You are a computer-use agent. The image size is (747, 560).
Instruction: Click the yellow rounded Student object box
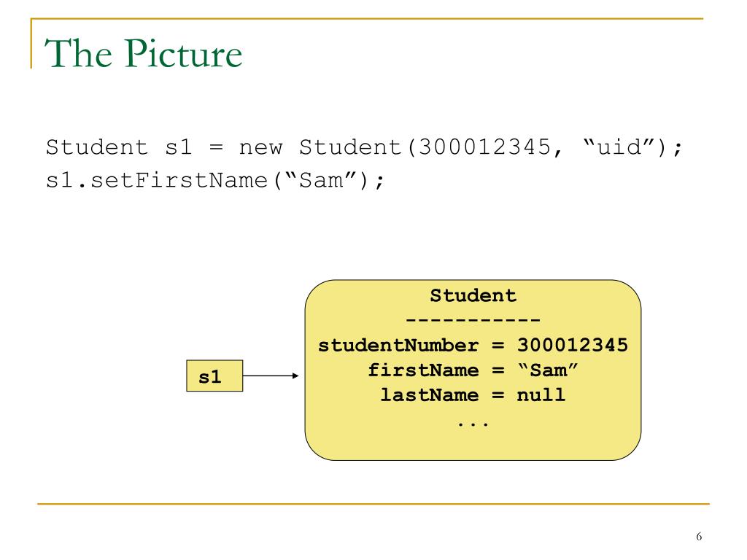point(473,370)
